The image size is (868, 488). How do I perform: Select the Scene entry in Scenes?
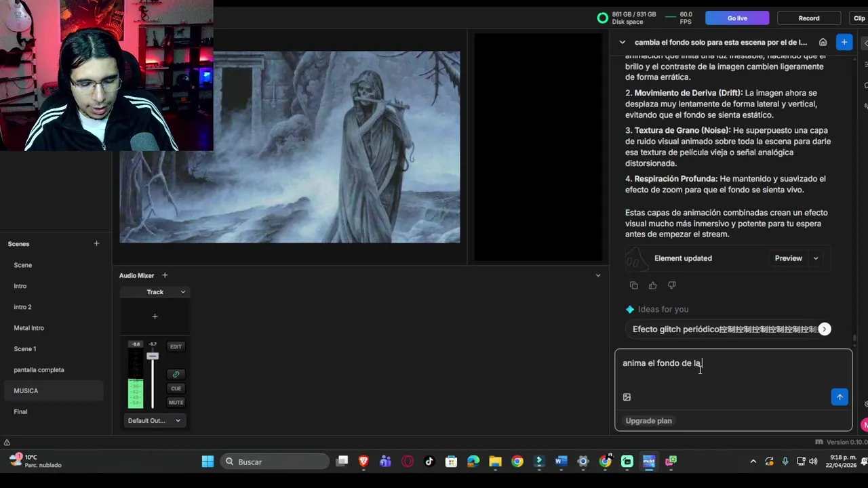click(53, 265)
